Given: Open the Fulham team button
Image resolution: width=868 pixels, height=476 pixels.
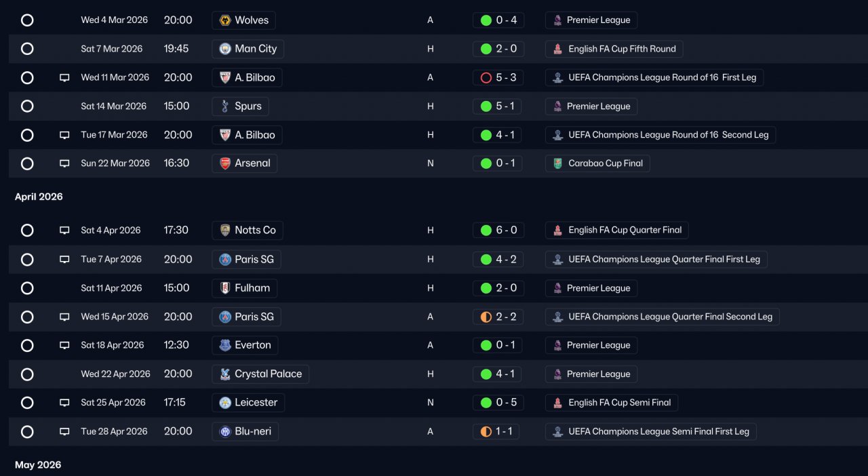Looking at the screenshot, I should coord(244,288).
